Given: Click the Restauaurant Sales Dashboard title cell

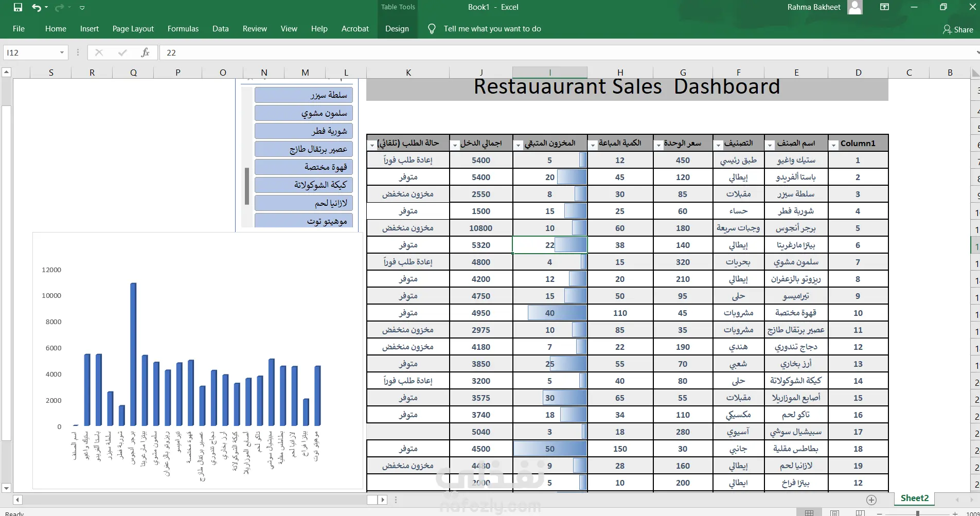Looking at the screenshot, I should [x=627, y=88].
